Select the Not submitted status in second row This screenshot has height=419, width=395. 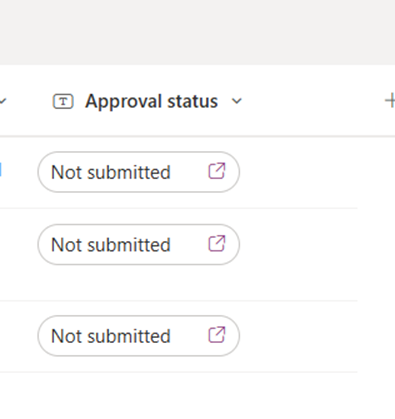138,245
